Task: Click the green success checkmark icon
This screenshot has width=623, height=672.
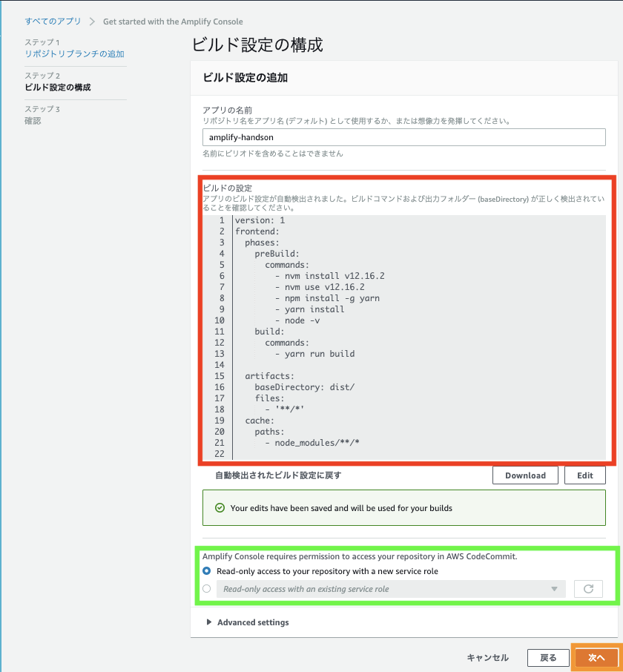Action: [x=220, y=508]
